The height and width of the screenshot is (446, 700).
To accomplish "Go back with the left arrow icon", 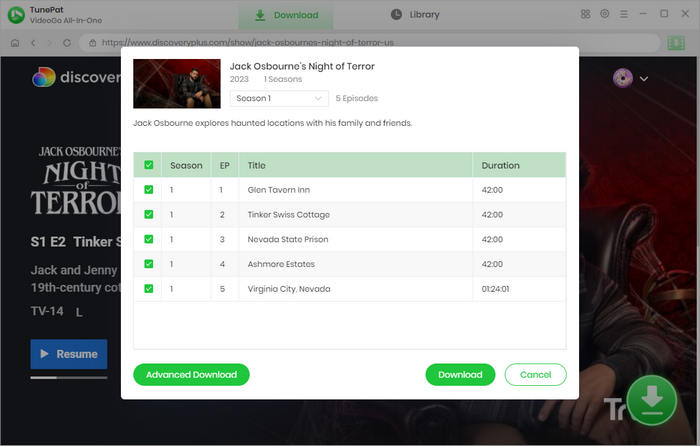I will tap(33, 43).
